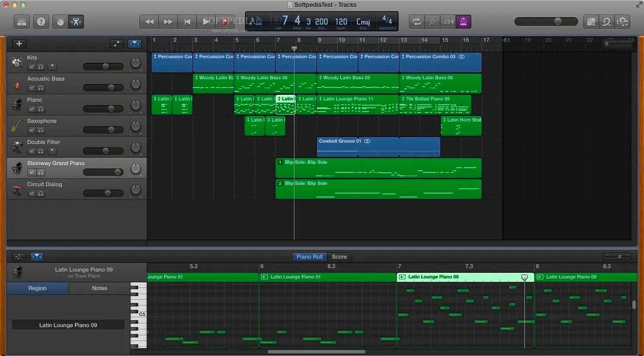Go to beginning of project
This screenshot has height=356, width=644.
[187, 22]
